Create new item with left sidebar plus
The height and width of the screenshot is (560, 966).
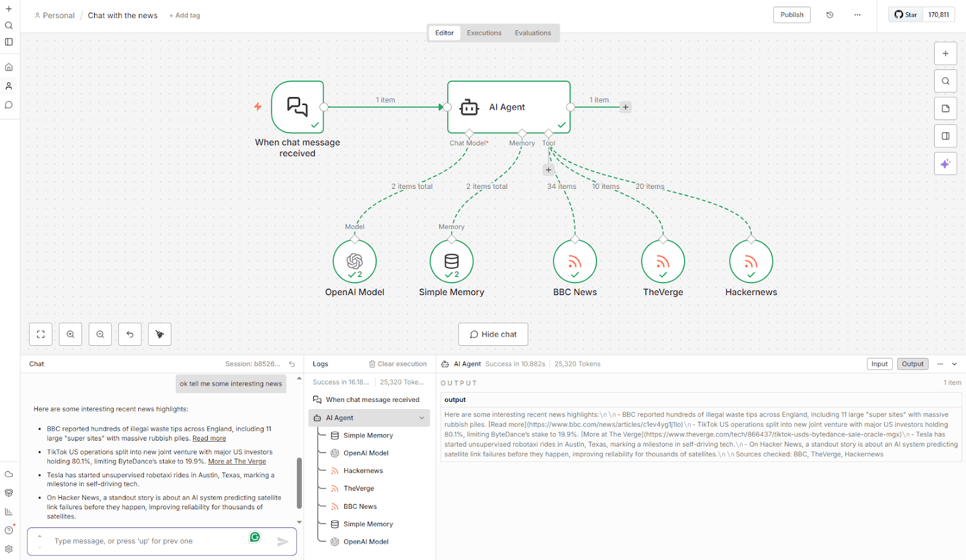(9, 9)
